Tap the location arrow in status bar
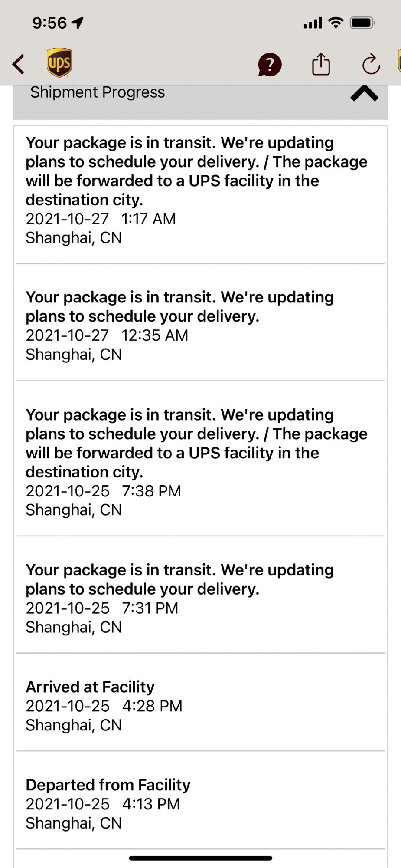 [78, 23]
